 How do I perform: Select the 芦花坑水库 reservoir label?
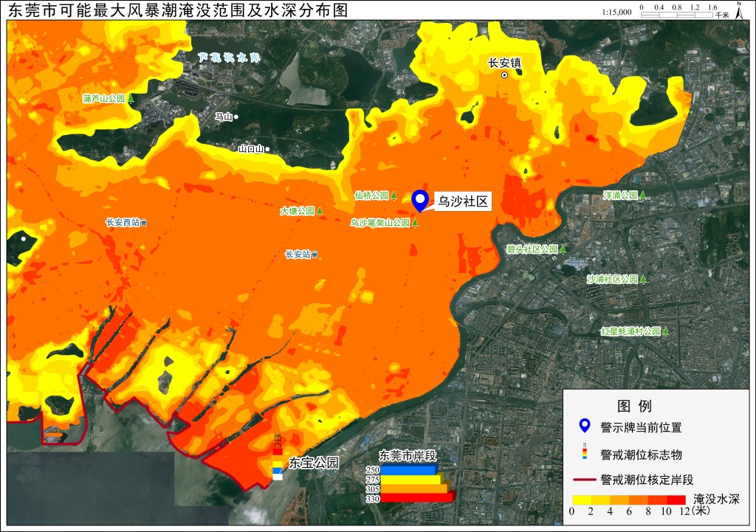point(229,58)
